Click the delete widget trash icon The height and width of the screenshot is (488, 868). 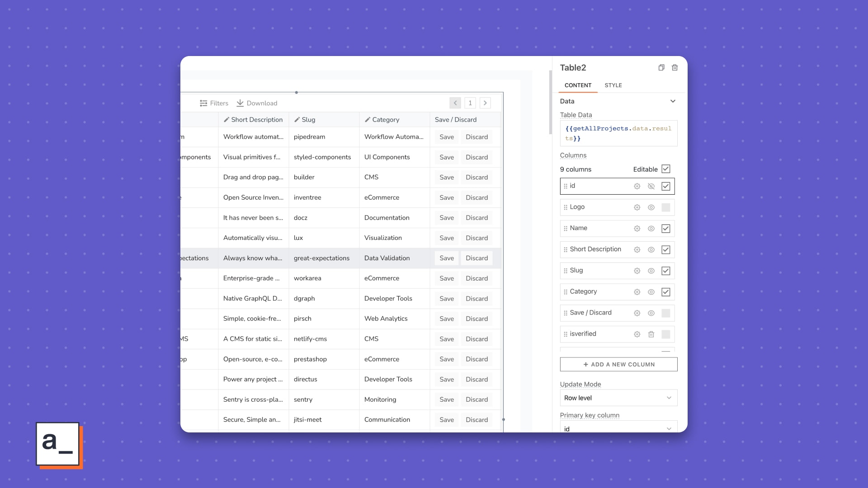click(x=675, y=68)
